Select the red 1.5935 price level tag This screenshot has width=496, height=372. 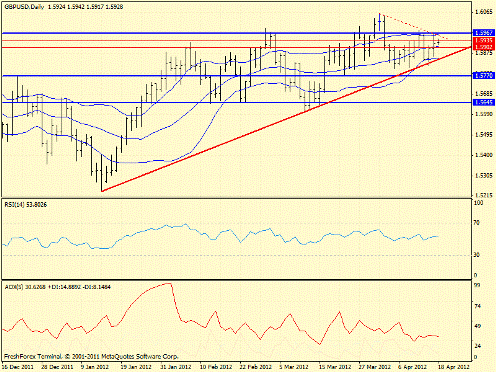(x=484, y=40)
